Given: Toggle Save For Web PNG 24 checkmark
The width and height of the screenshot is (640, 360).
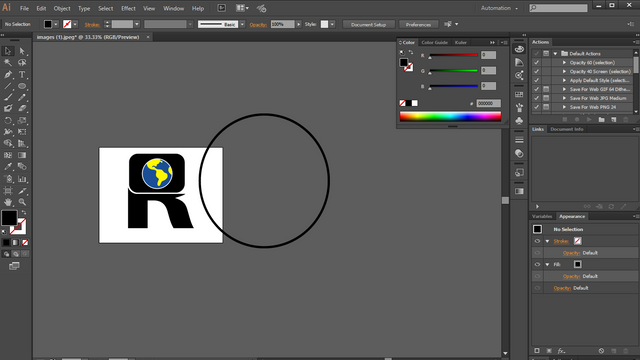Looking at the screenshot, I should tap(536, 107).
